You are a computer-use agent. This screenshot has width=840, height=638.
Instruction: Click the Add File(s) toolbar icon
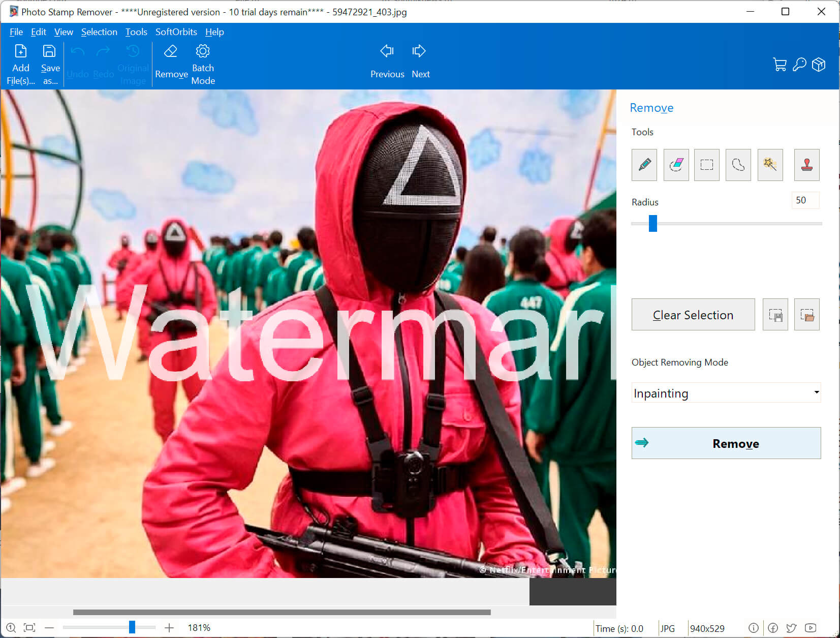click(x=21, y=51)
